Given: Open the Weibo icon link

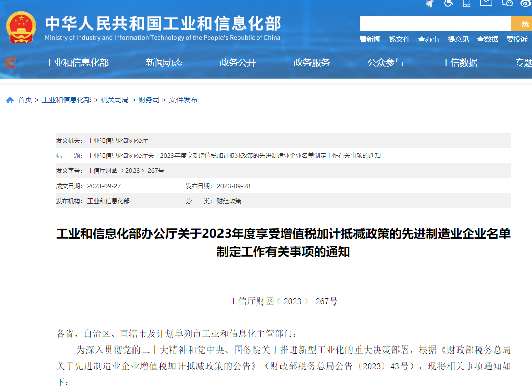Looking at the screenshot, I should coord(526,3).
